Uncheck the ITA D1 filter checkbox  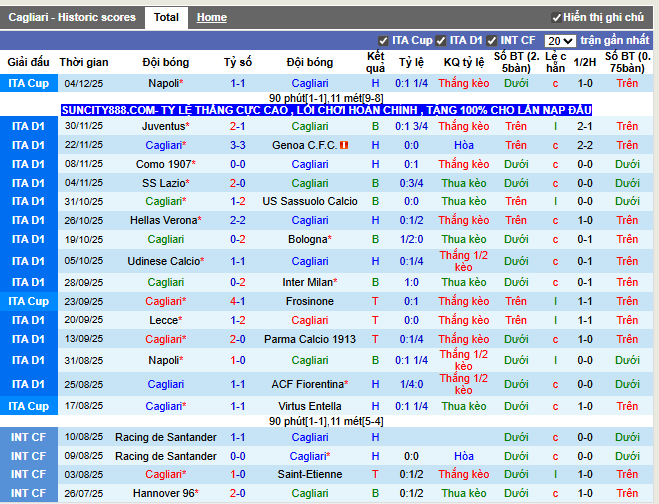pyautogui.click(x=440, y=41)
